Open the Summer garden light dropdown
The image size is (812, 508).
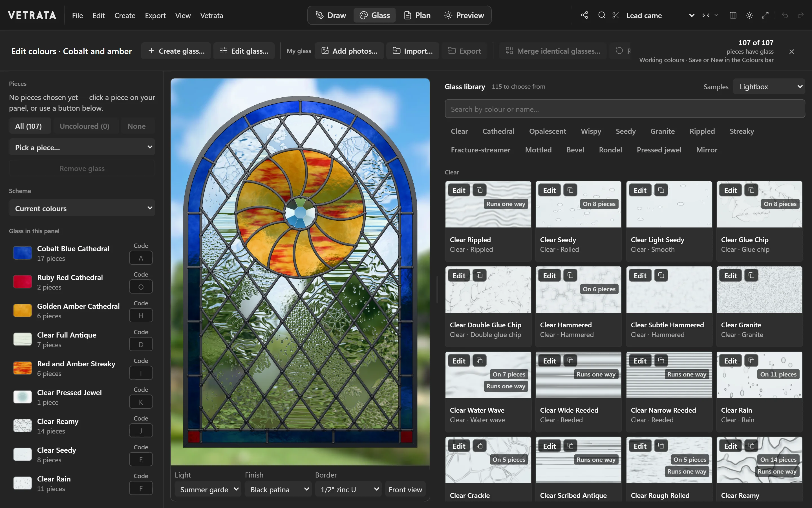pos(208,489)
